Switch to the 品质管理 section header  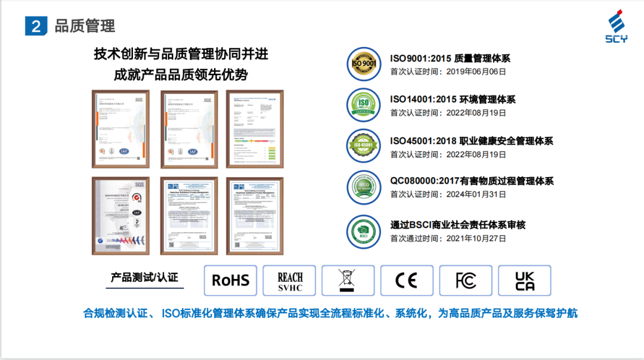pos(84,26)
